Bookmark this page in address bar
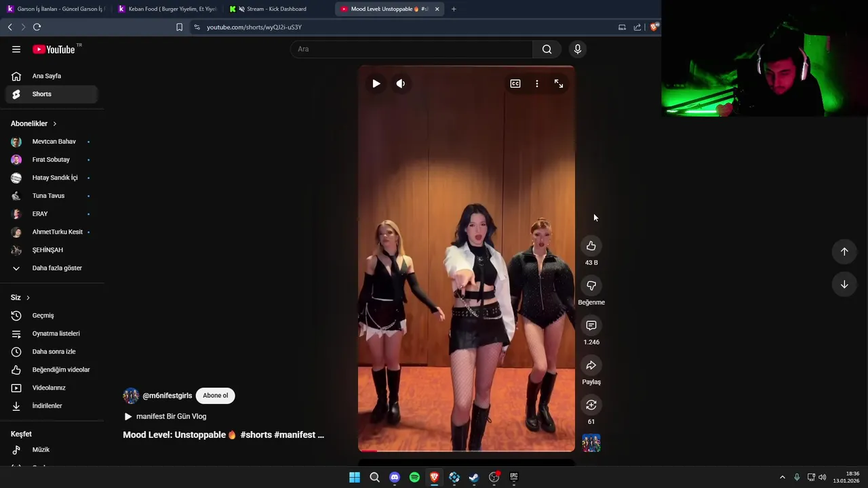 click(x=179, y=27)
